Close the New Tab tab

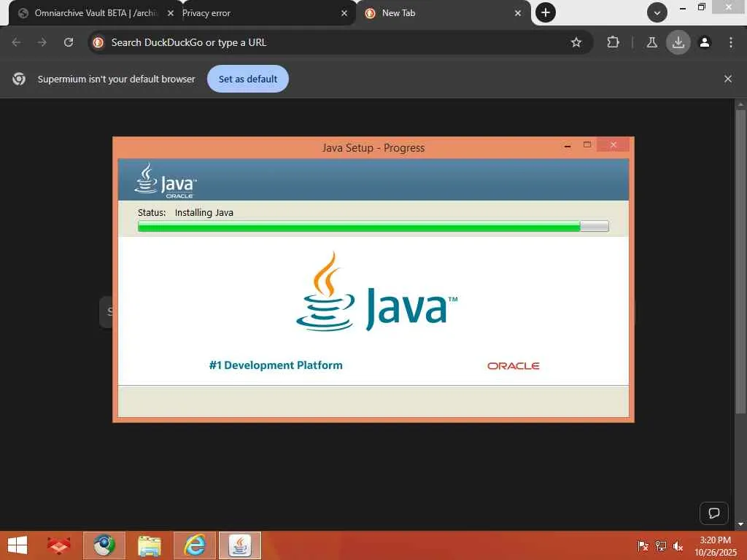[x=518, y=13]
